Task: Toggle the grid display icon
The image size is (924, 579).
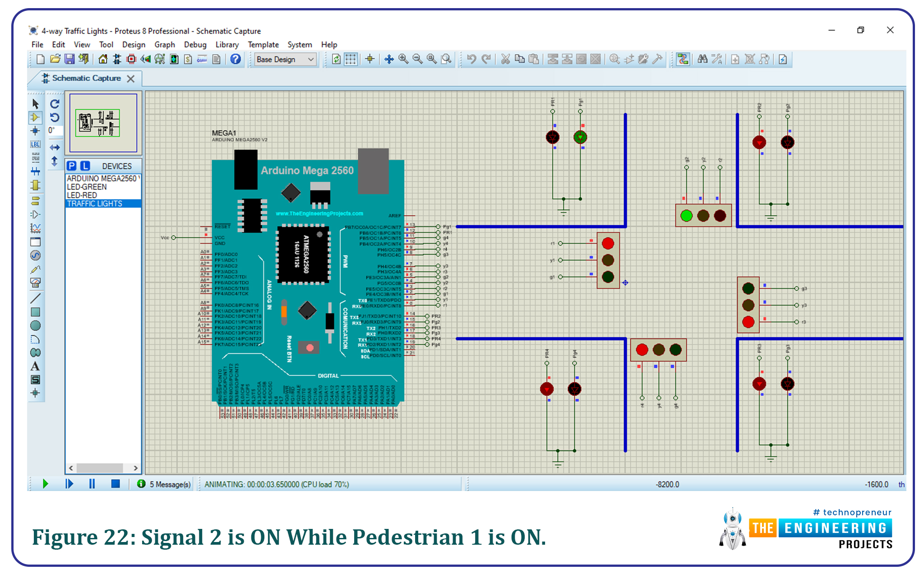Action: [x=351, y=59]
